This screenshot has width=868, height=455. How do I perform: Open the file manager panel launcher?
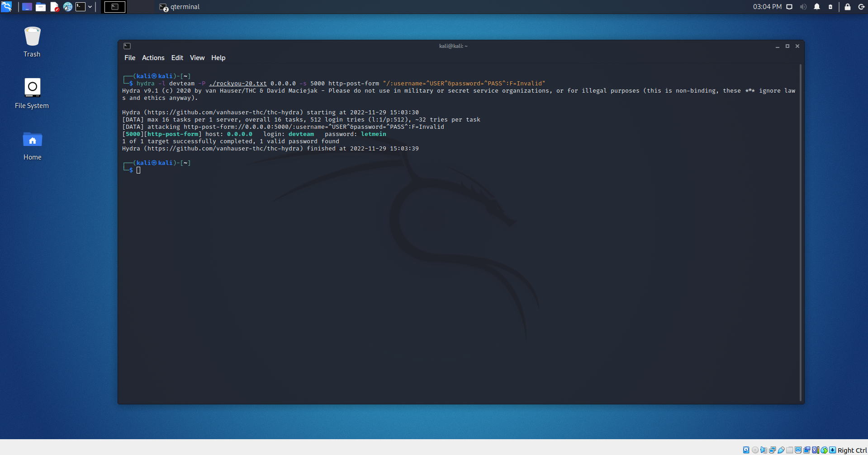41,7
